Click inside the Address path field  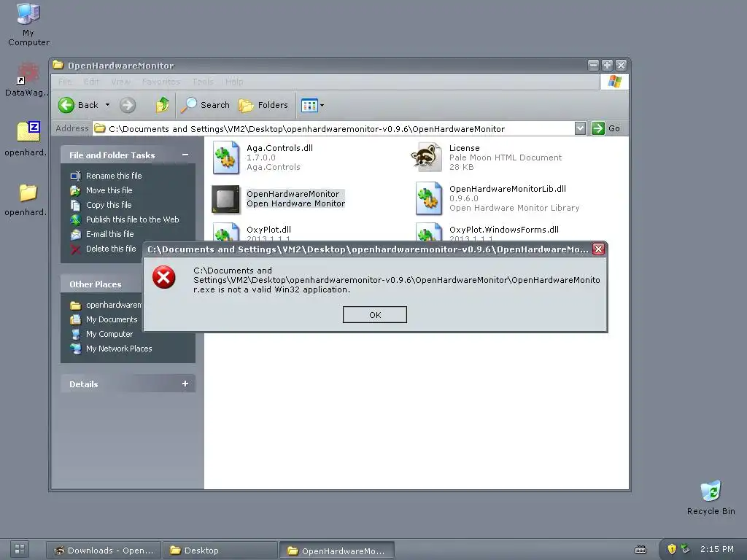click(333, 128)
